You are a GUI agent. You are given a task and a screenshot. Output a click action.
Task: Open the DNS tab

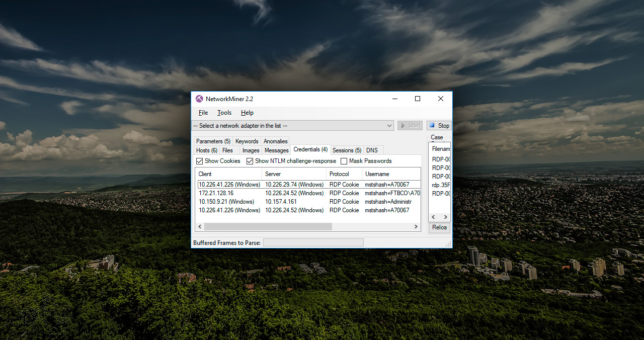(x=372, y=150)
